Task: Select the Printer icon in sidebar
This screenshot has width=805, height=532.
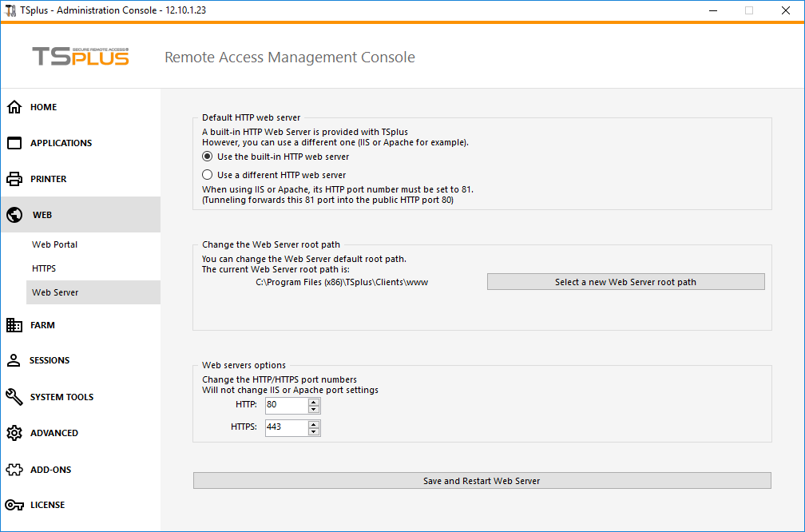Action: pos(14,179)
